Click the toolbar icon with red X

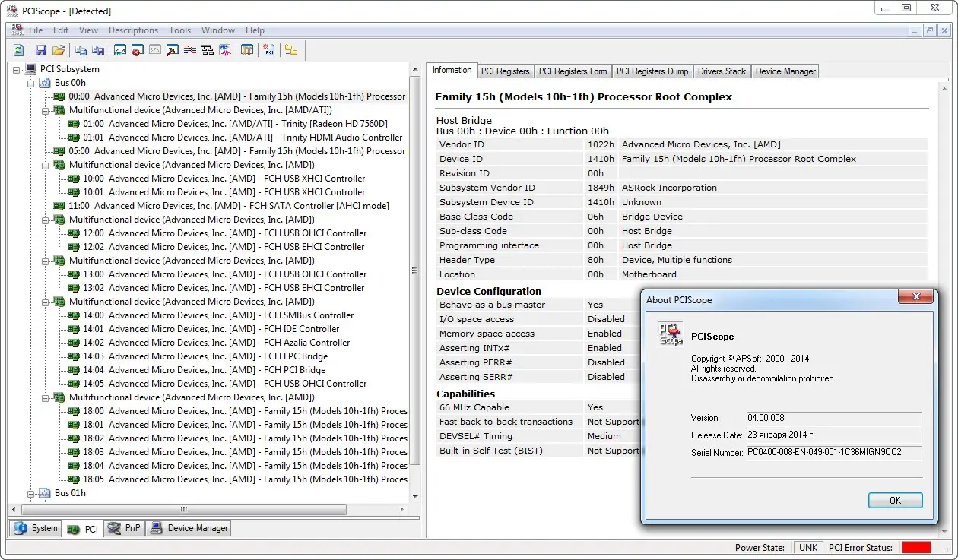tap(137, 50)
